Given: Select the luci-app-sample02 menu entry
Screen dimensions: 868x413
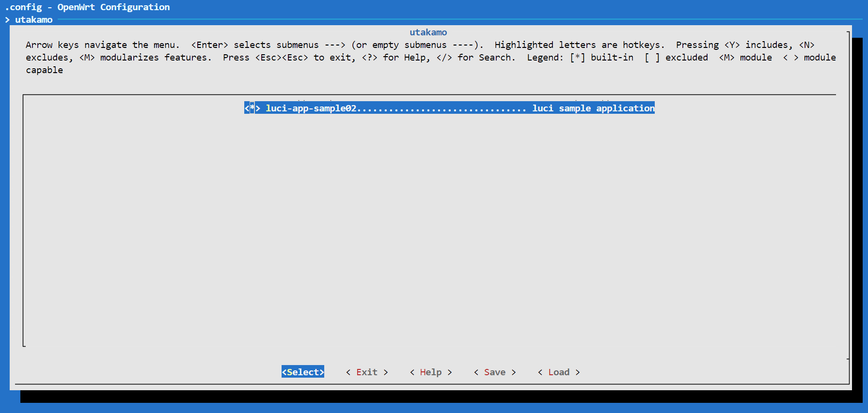Looking at the screenshot, I should point(449,108).
